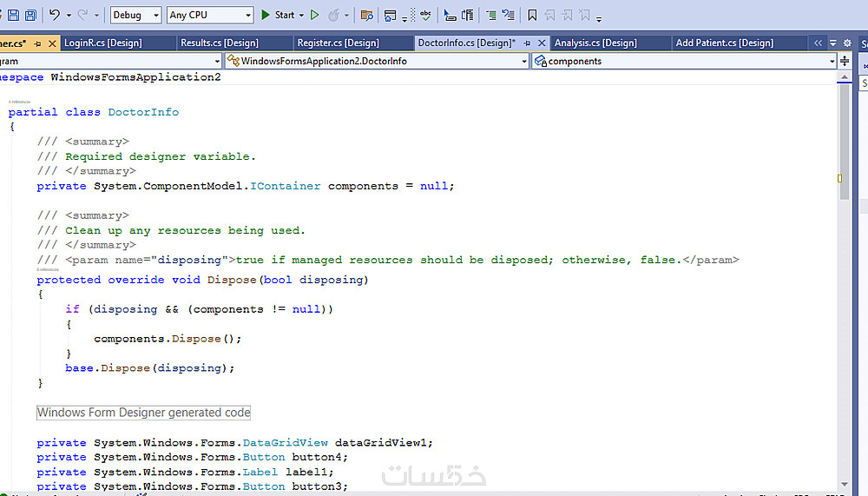Click the Dispose method name in signature
This screenshot has height=496, width=868.
pyautogui.click(x=232, y=280)
